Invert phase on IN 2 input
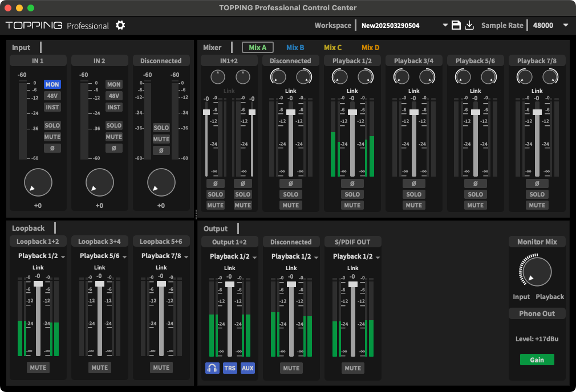The height and width of the screenshot is (392, 576). [x=114, y=148]
